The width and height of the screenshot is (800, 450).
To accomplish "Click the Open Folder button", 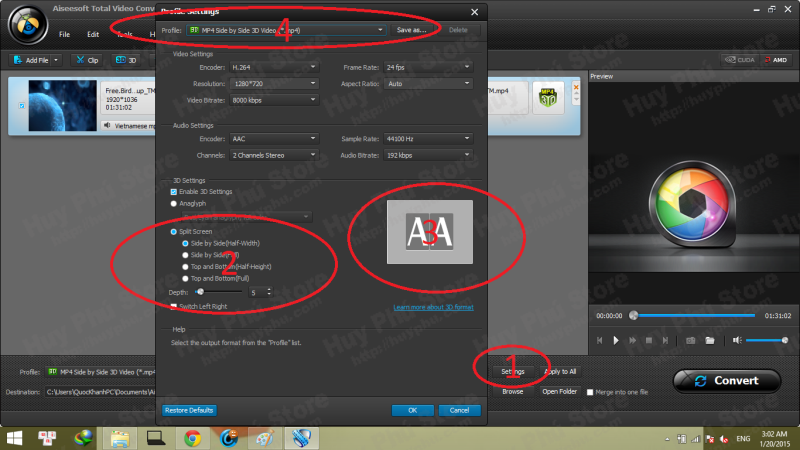I will click(x=559, y=392).
